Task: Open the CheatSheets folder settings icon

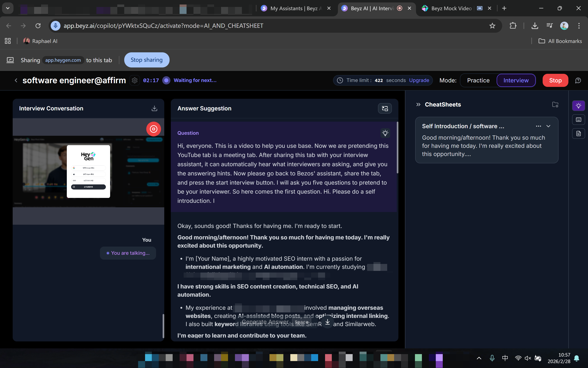Action: pyautogui.click(x=555, y=104)
